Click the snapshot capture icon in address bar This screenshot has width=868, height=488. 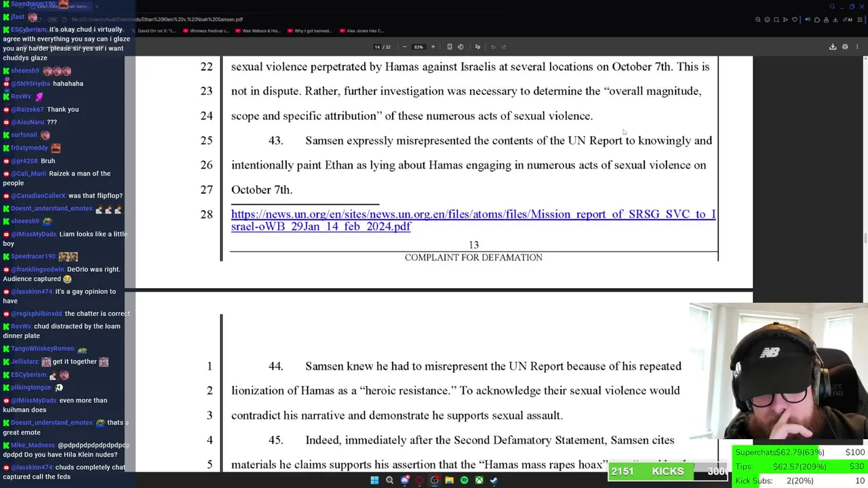coord(776,20)
